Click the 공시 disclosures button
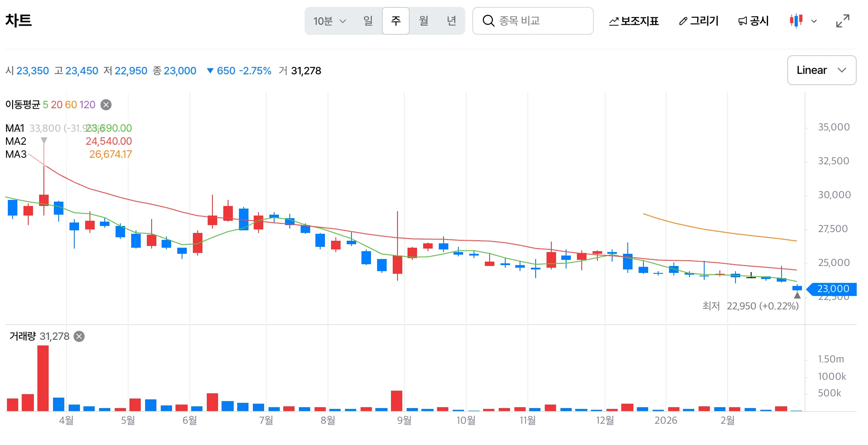The width and height of the screenshot is (868, 445). [753, 21]
